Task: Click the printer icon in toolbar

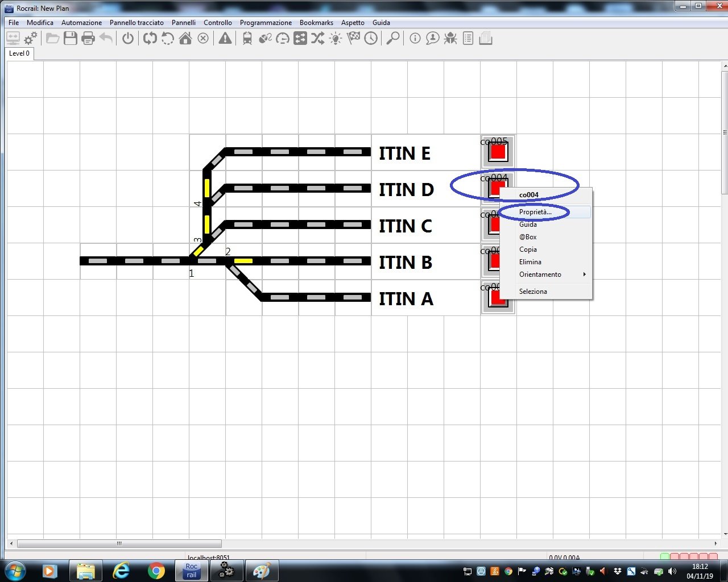Action: tap(88, 39)
